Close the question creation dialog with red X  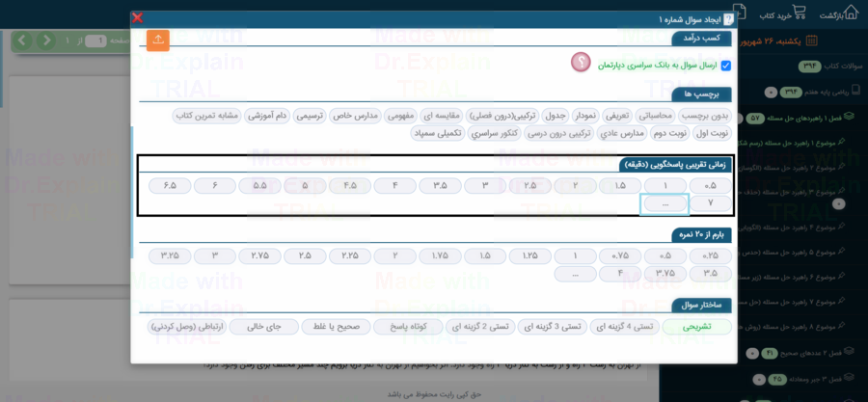137,17
